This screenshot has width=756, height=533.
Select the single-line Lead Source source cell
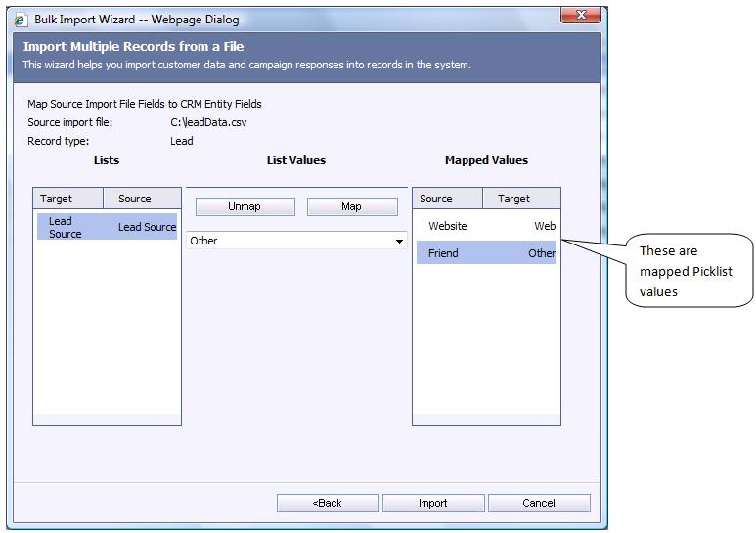coord(147,227)
